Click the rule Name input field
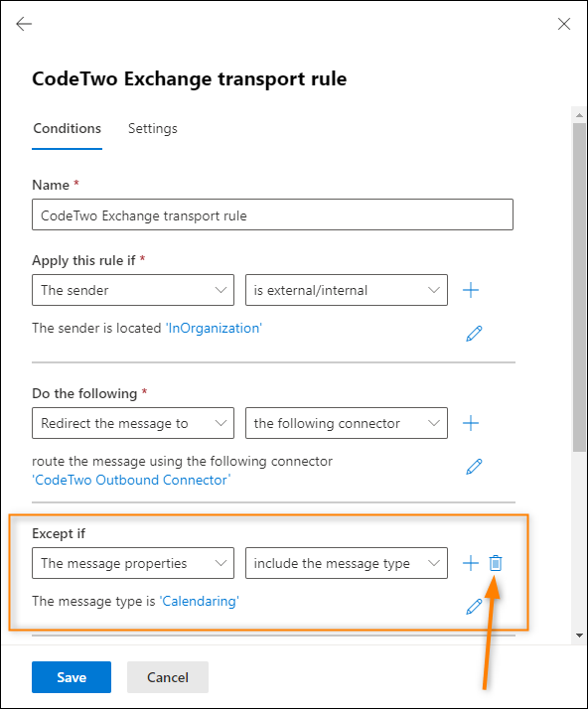This screenshot has height=709, width=588. coord(272,214)
